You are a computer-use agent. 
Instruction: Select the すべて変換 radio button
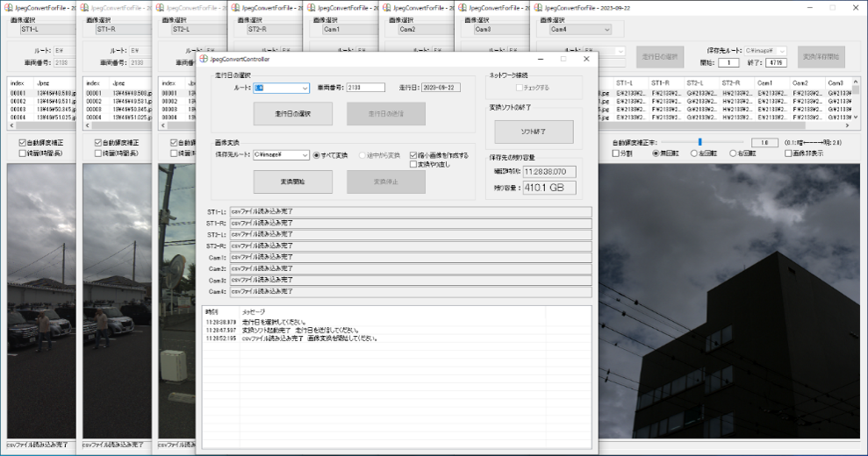click(316, 155)
